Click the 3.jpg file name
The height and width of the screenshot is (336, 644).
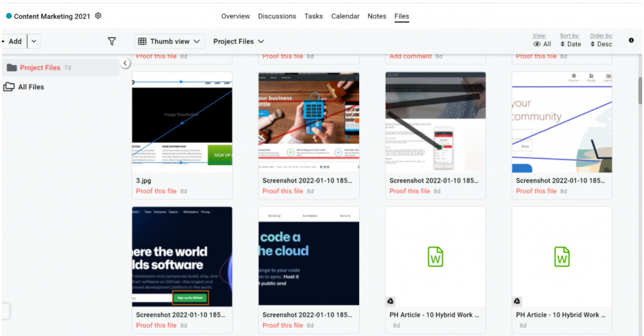(143, 180)
